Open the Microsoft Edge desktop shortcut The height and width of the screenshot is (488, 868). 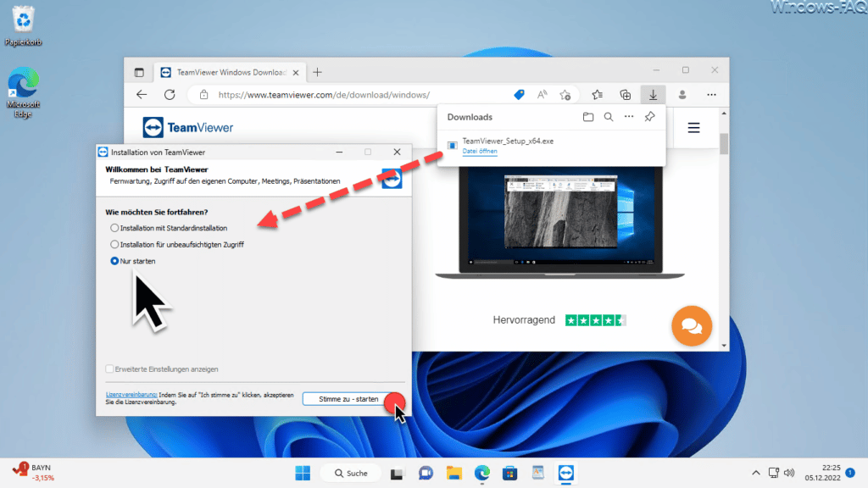coord(23,91)
